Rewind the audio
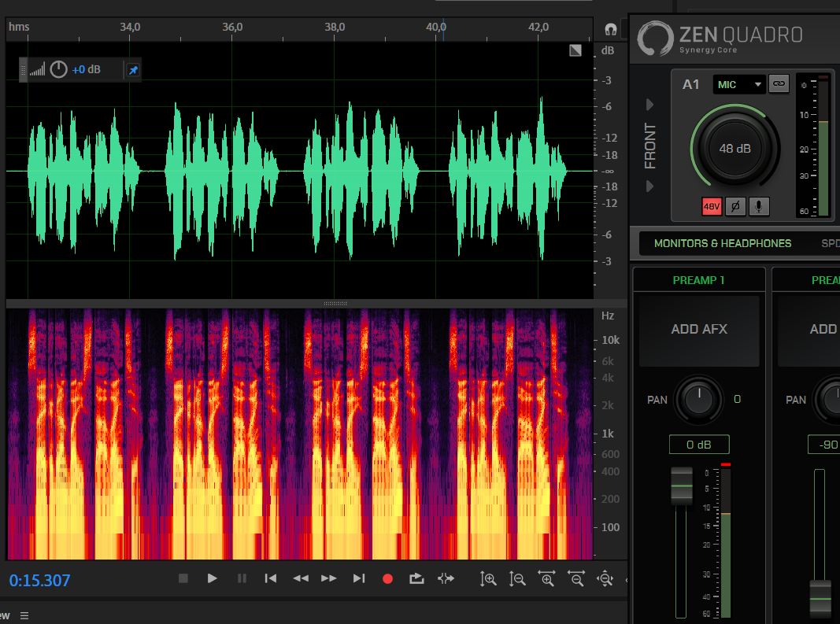 point(301,578)
